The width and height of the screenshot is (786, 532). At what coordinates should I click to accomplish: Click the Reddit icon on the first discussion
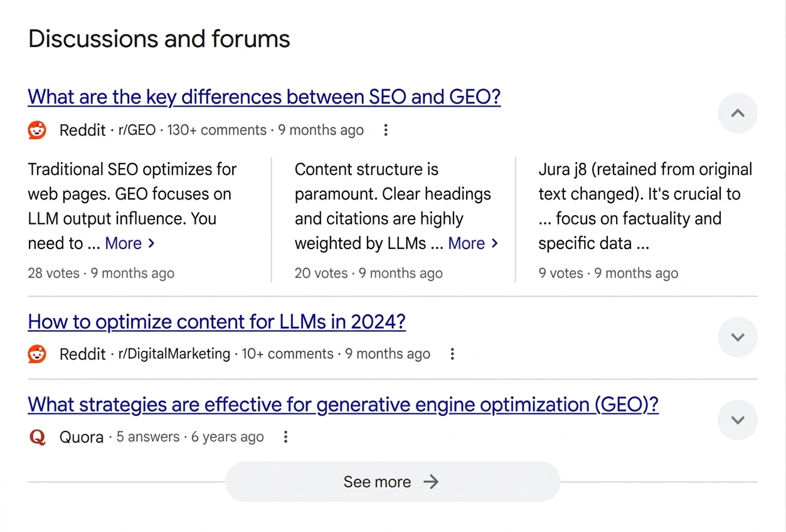click(x=36, y=130)
